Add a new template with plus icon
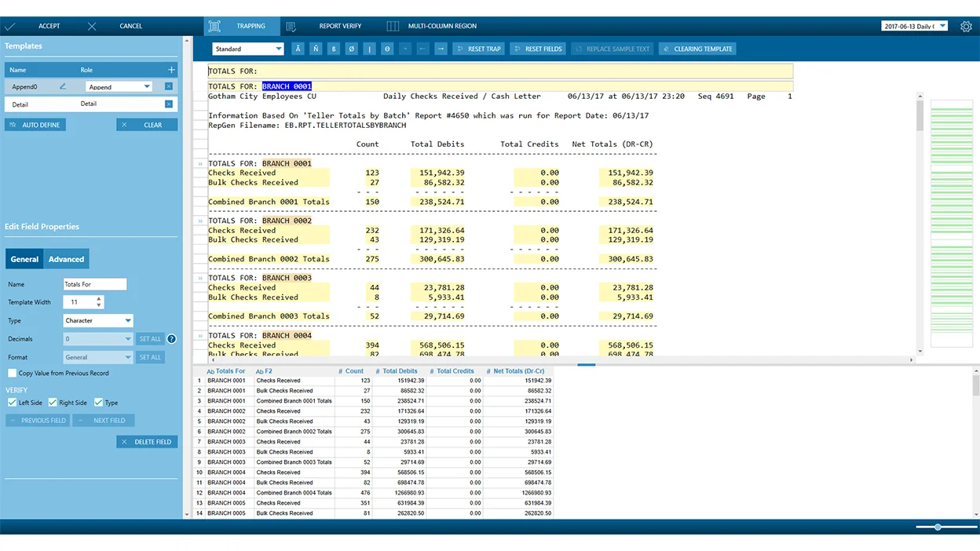 click(171, 70)
